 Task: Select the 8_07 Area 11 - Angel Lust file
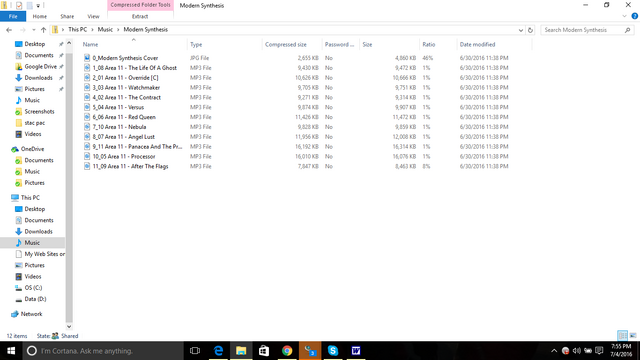123,137
